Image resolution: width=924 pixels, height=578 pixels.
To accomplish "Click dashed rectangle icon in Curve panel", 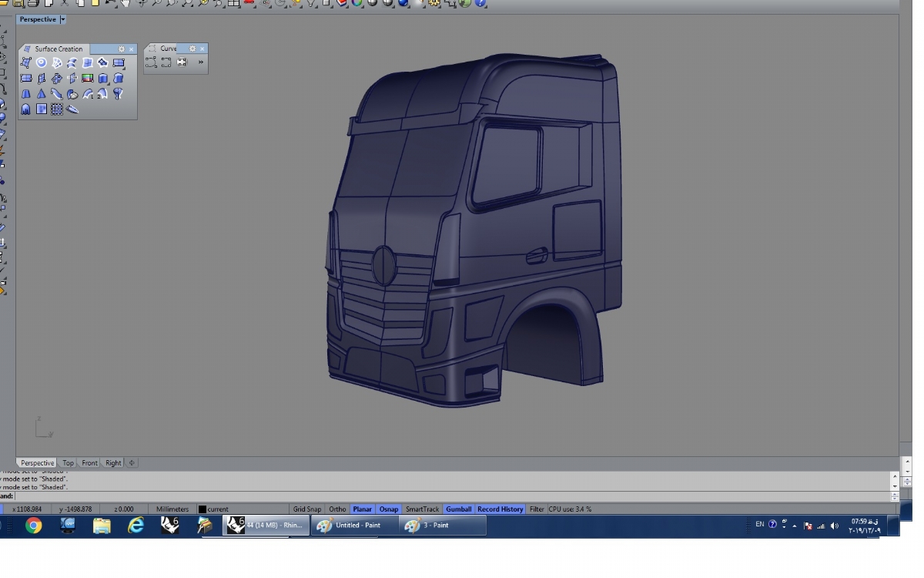I will (166, 62).
